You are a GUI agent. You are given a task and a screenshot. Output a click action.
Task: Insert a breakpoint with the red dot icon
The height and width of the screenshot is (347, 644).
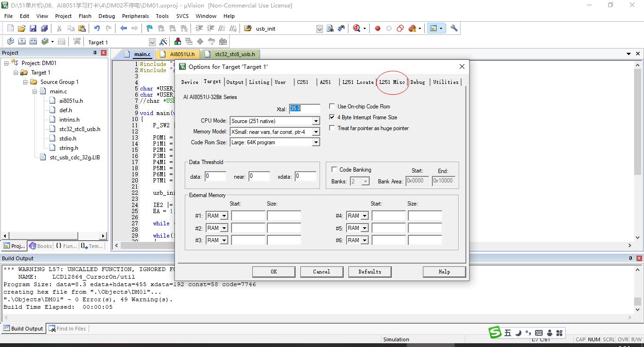[x=377, y=28]
